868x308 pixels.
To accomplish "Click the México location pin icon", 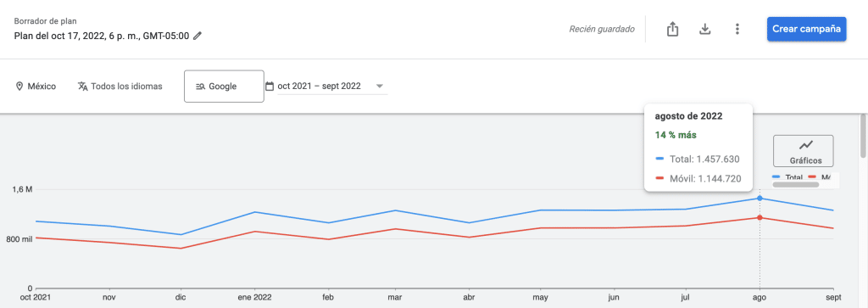I will coord(19,87).
